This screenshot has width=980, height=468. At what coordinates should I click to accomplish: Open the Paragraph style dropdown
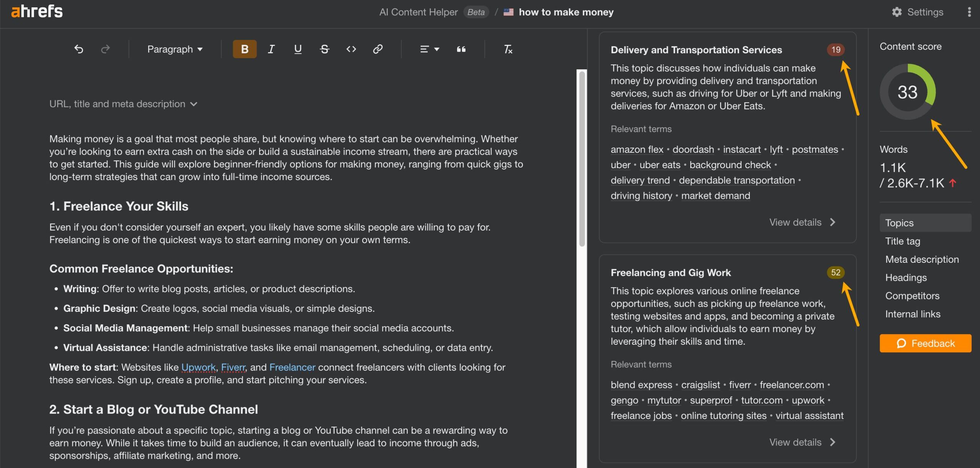[x=174, y=49]
